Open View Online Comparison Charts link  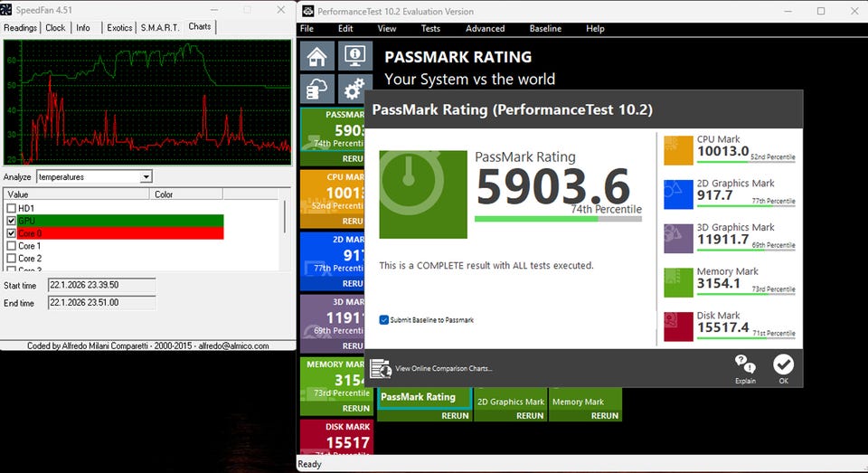(x=443, y=368)
